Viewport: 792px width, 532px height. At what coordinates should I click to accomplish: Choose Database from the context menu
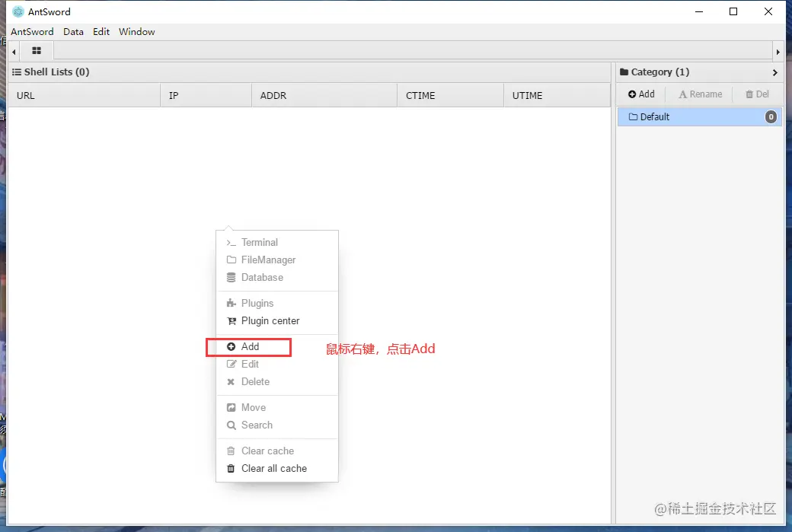[x=276, y=278]
